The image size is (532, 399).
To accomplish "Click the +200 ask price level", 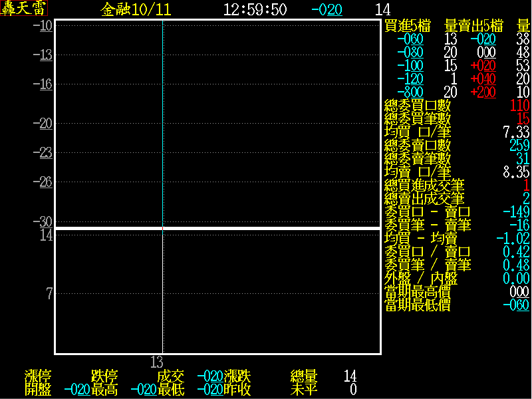I will click(483, 92).
